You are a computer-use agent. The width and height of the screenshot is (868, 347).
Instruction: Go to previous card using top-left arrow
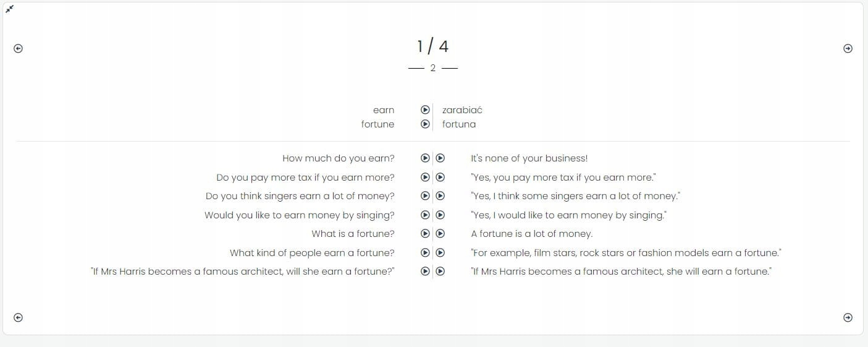point(18,49)
